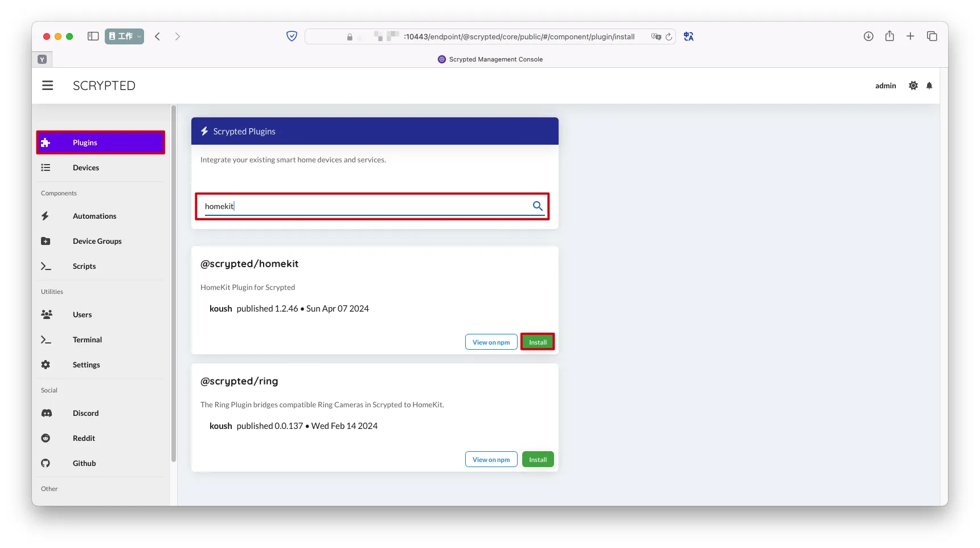Open the Users menu item
The width and height of the screenshot is (980, 548).
[x=101, y=314]
